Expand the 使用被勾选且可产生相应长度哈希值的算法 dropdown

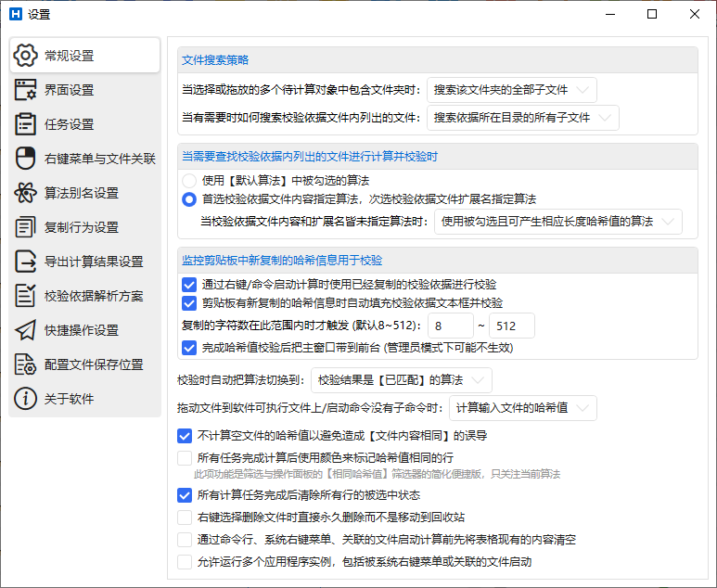557,222
